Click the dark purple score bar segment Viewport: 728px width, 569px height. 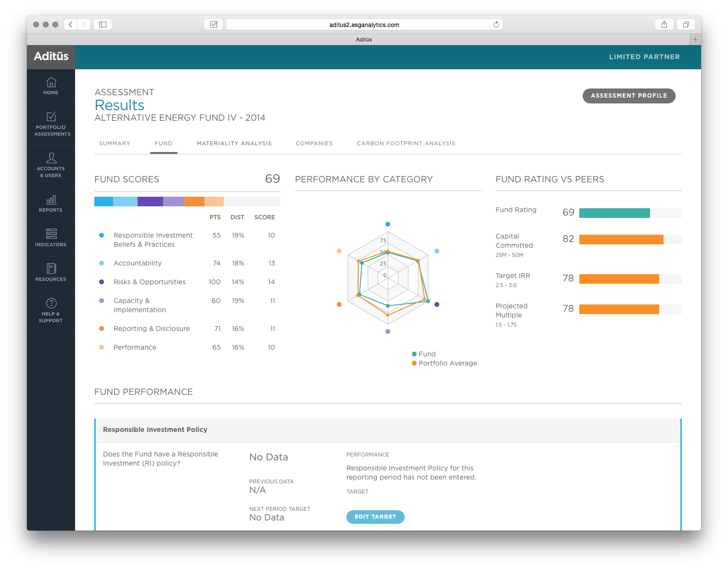coord(150,202)
